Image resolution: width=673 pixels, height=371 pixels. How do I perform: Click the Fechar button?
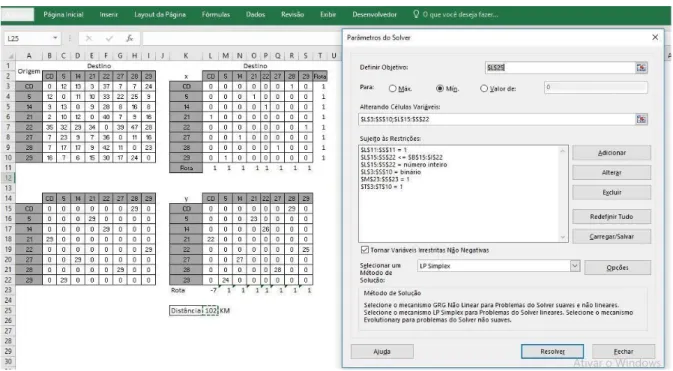[x=623, y=351]
